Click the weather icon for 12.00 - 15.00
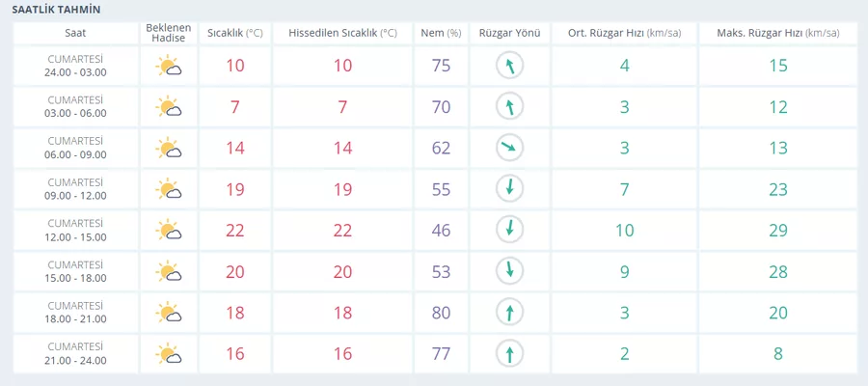868x386 pixels. 171,231
